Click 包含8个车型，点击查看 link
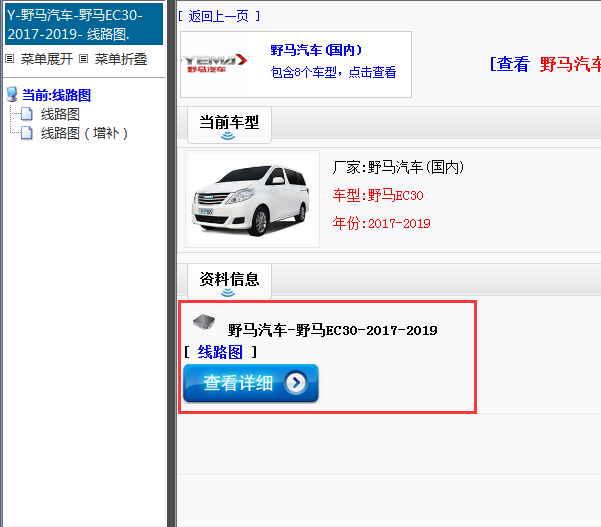The height and width of the screenshot is (527, 601). [x=333, y=72]
